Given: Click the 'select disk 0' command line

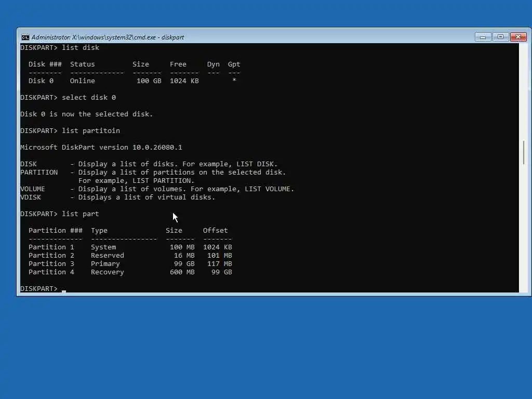Looking at the screenshot, I should click(89, 97).
